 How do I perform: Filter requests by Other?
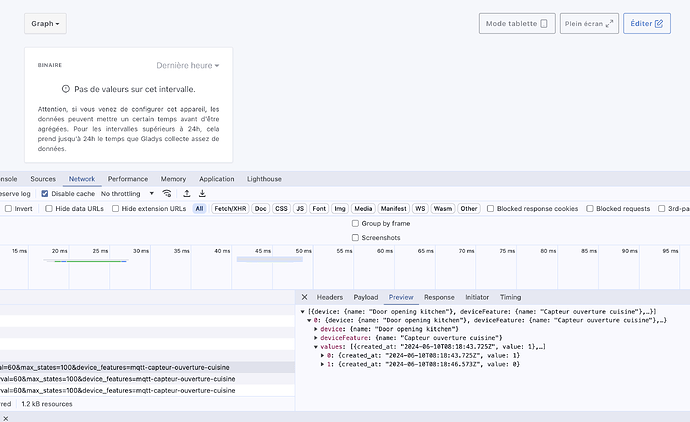[469, 209]
